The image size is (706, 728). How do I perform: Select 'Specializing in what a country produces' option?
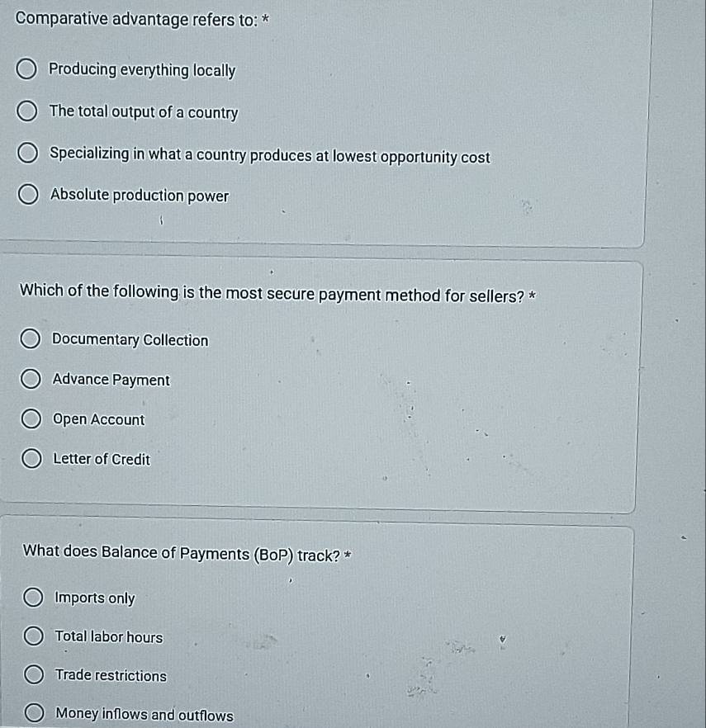(28, 153)
